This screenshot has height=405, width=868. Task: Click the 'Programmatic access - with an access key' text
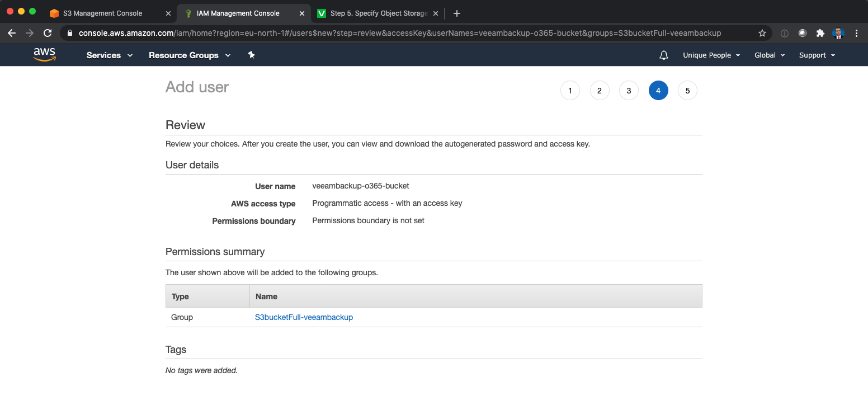[x=387, y=203]
